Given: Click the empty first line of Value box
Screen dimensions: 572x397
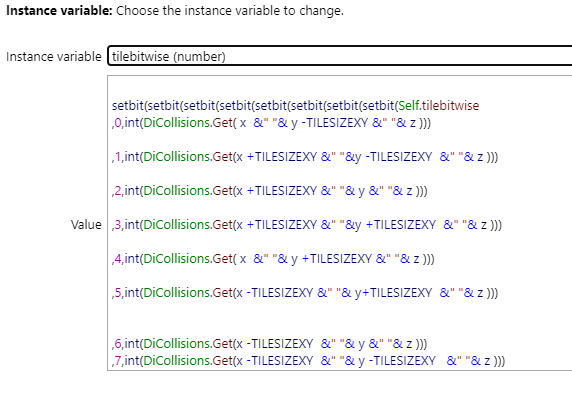Looking at the screenshot, I should [x=340, y=88].
